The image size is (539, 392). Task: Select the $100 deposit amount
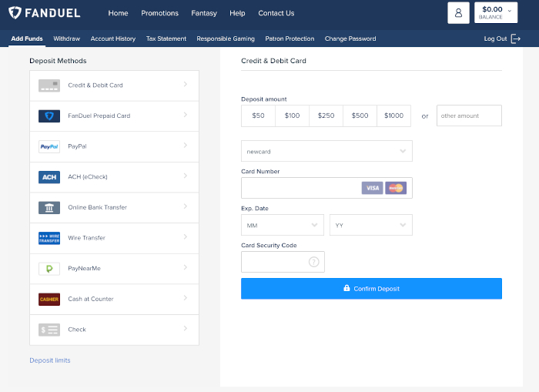292,116
